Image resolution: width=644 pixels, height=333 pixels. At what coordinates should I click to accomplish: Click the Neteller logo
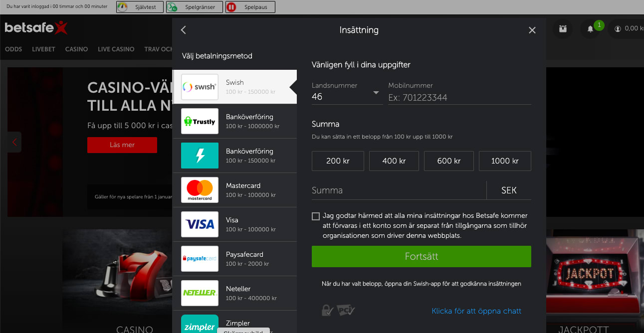[x=200, y=293]
